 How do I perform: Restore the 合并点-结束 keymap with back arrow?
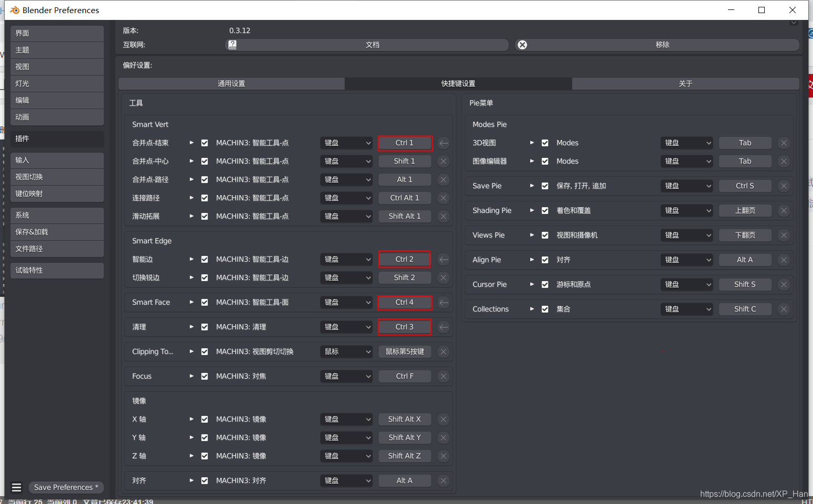click(x=444, y=143)
